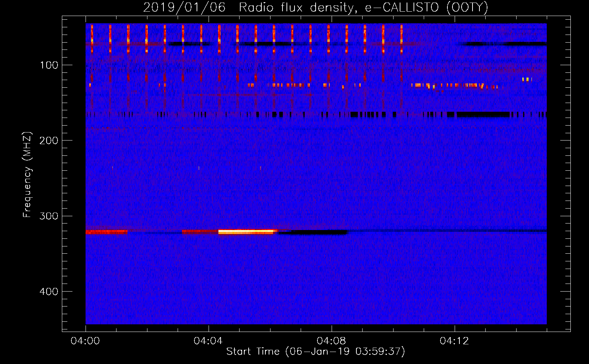
Task: Click the red emission band at 320 MHz near 04:00
Action: pyautogui.click(x=106, y=232)
